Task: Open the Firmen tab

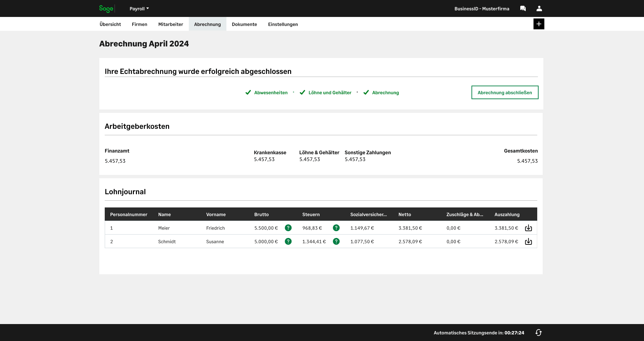Action: (x=140, y=24)
